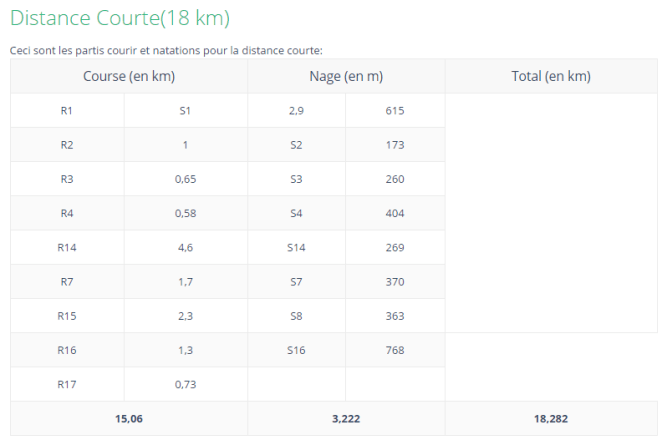Click the 768 swim distance value
662x440 pixels.
(394, 350)
